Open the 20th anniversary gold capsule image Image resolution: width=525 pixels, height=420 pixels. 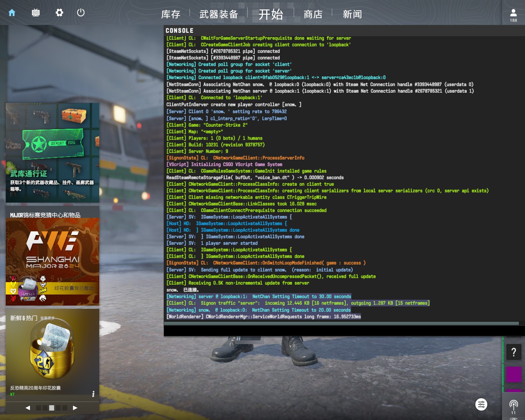[x=52, y=349]
